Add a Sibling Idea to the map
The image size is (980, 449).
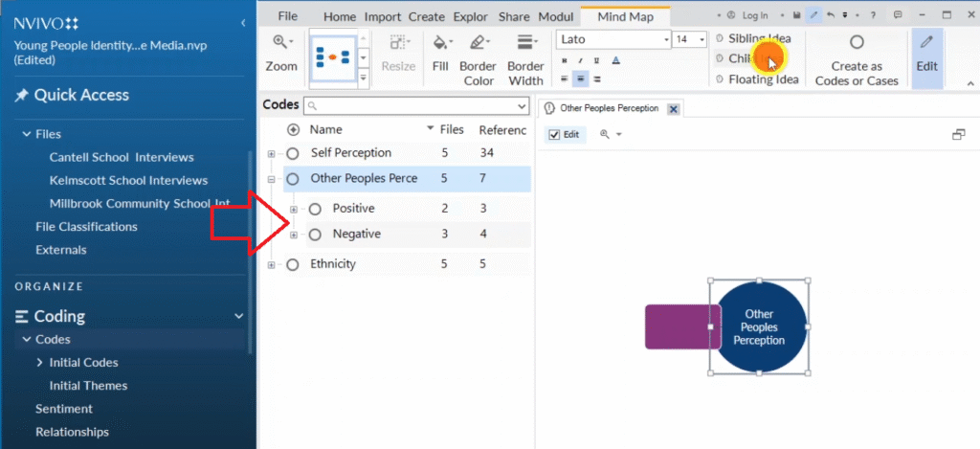[753, 38]
